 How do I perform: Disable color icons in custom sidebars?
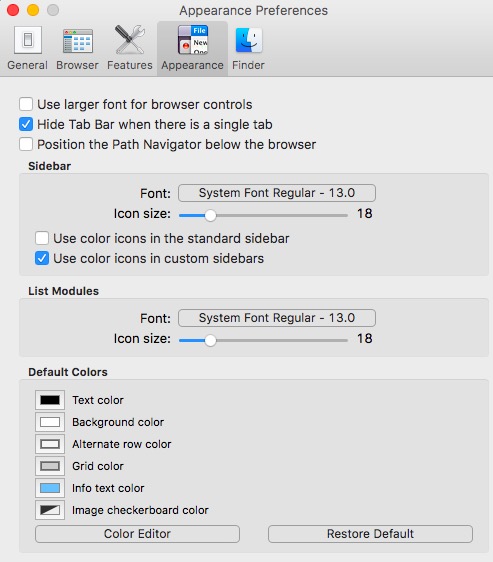click(x=42, y=258)
